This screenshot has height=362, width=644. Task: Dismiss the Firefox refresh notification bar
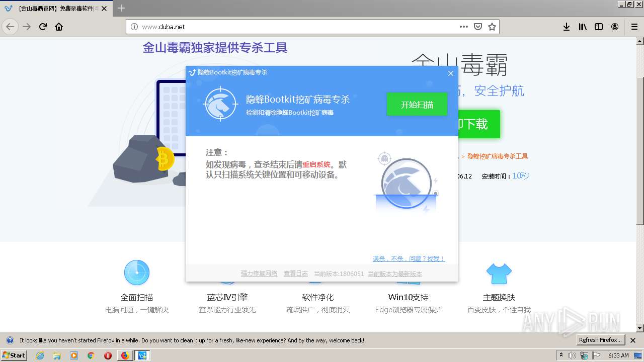(633, 340)
